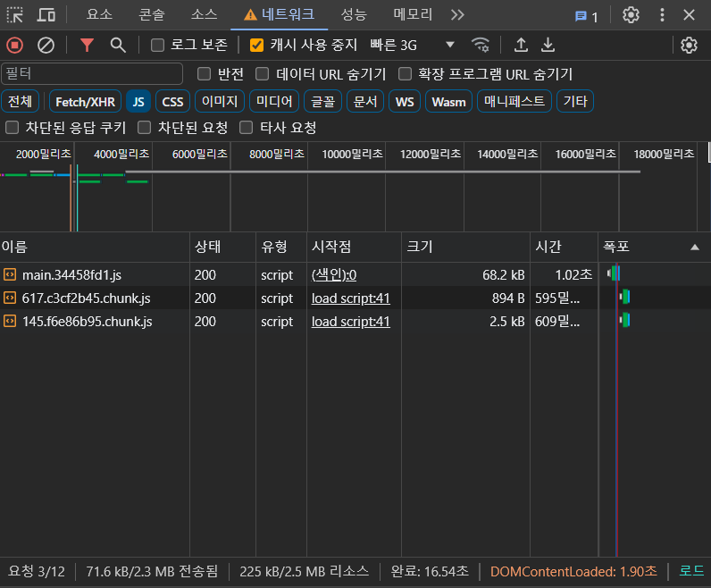Screen dimensions: 711x588
Task: Select 145.f6e86b95.chunk.js request row
Action: click(x=355, y=321)
